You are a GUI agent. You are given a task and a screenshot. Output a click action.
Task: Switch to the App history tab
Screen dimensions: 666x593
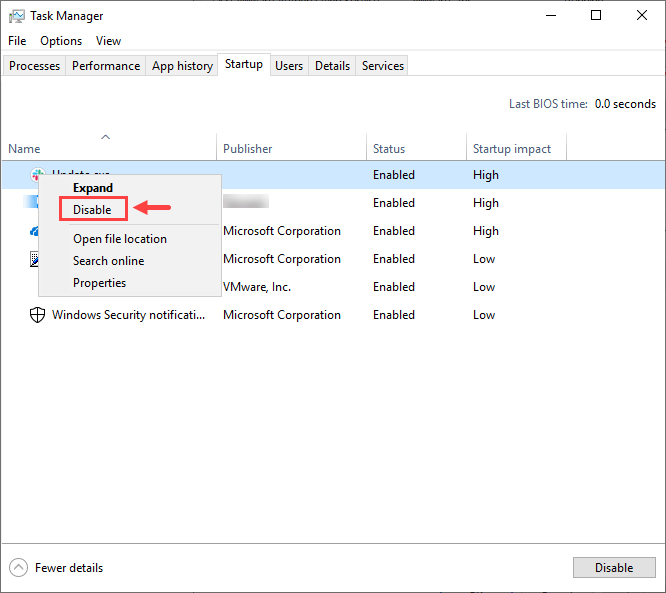(182, 66)
